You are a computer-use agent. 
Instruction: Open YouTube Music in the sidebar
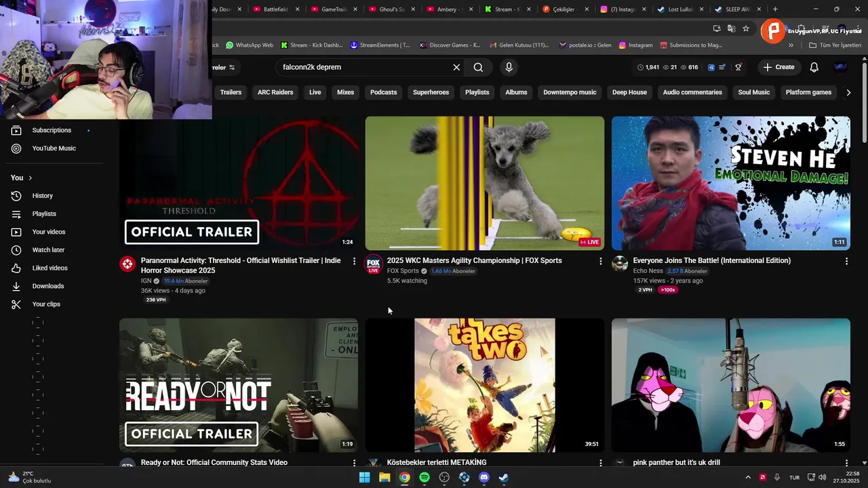click(54, 148)
